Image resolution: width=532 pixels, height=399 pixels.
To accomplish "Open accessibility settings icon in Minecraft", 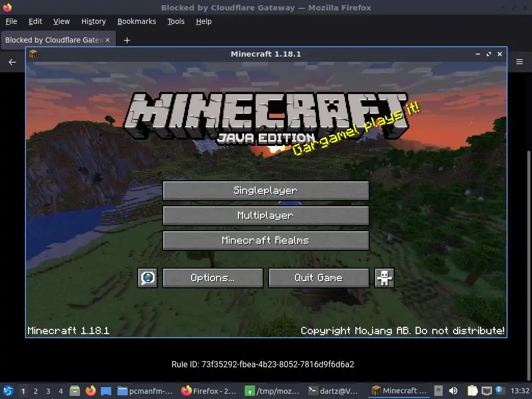I will pos(384,278).
